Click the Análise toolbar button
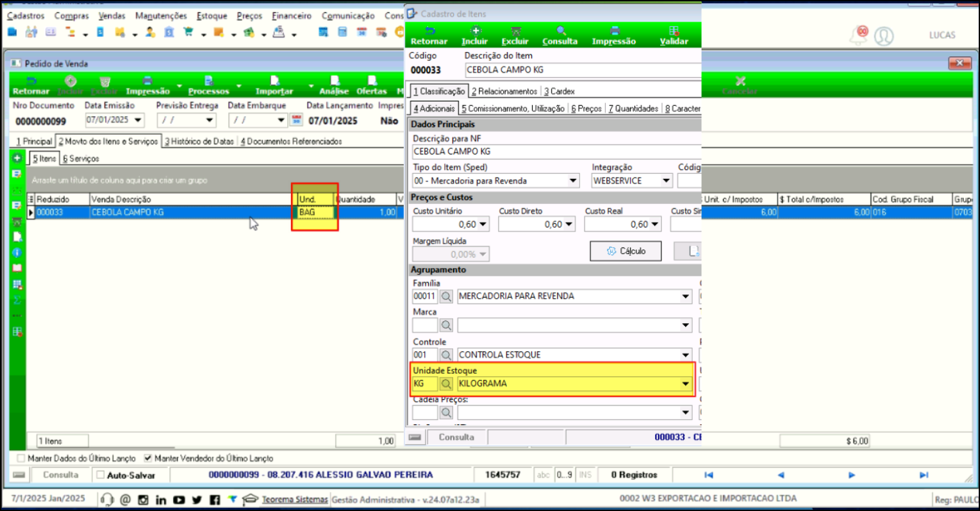The height and width of the screenshot is (511, 980). tap(334, 85)
